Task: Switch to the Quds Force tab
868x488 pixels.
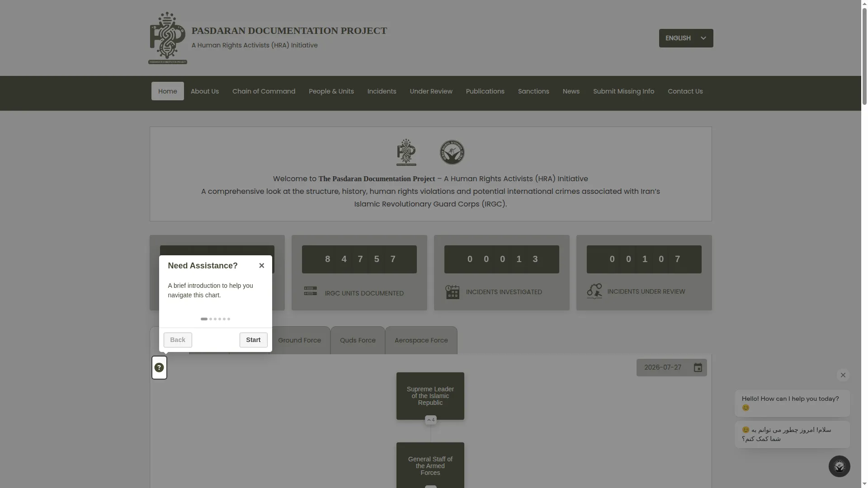Action: 358,340
